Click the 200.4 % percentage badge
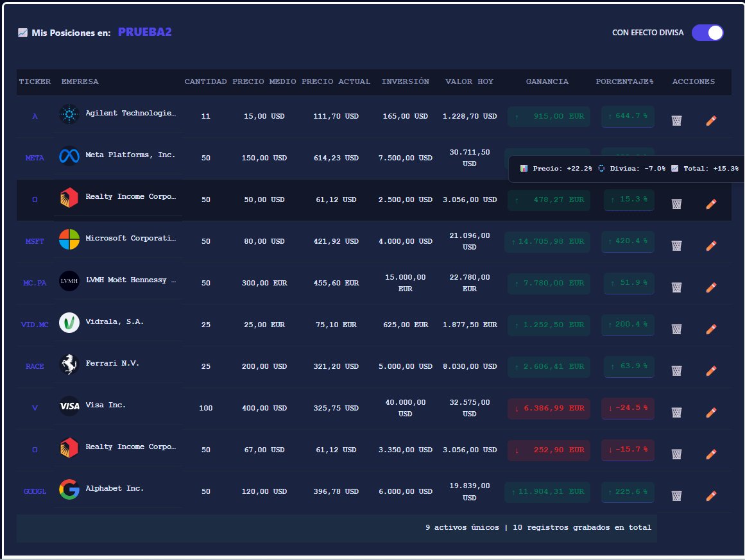The image size is (745, 560). [628, 325]
